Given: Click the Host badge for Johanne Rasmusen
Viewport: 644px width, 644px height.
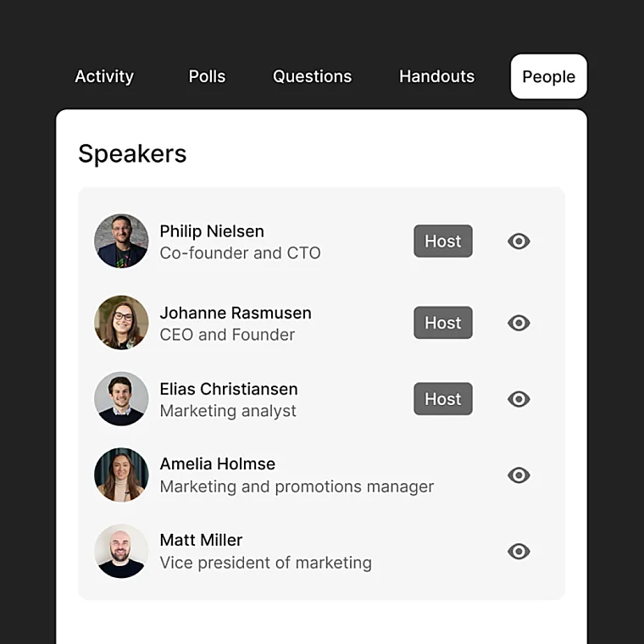Looking at the screenshot, I should tap(442, 322).
